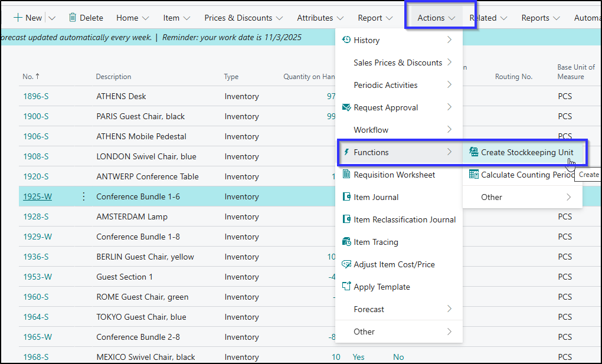Image resolution: width=602 pixels, height=364 pixels.
Task: Click the Item Tracing icon
Action: pyautogui.click(x=346, y=242)
